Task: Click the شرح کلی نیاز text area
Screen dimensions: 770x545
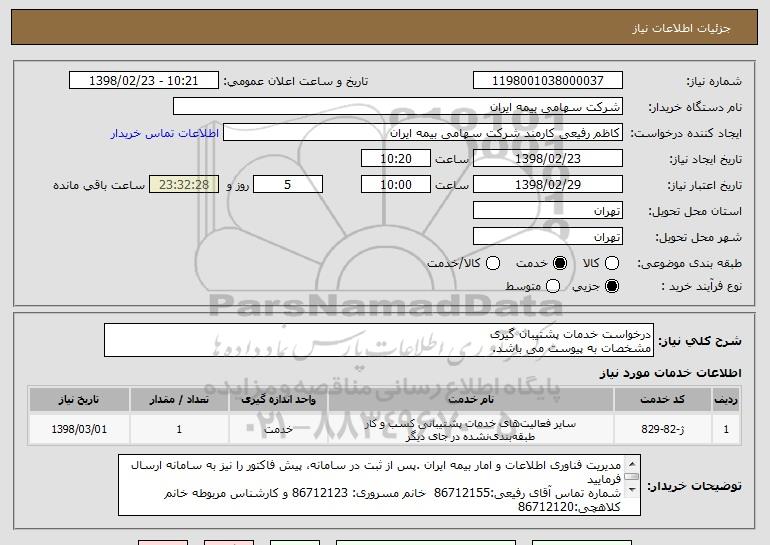Action: pos(379,340)
